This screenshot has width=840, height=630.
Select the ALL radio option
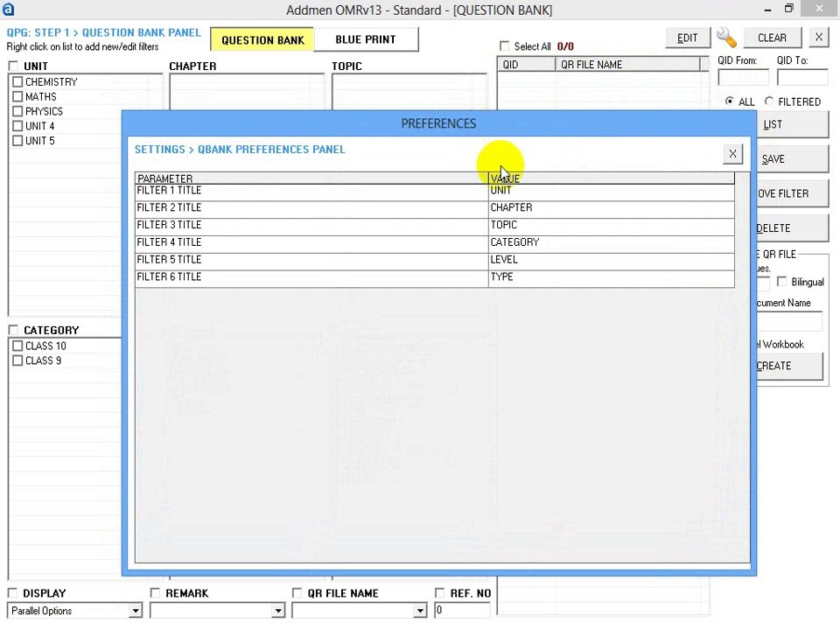729,101
